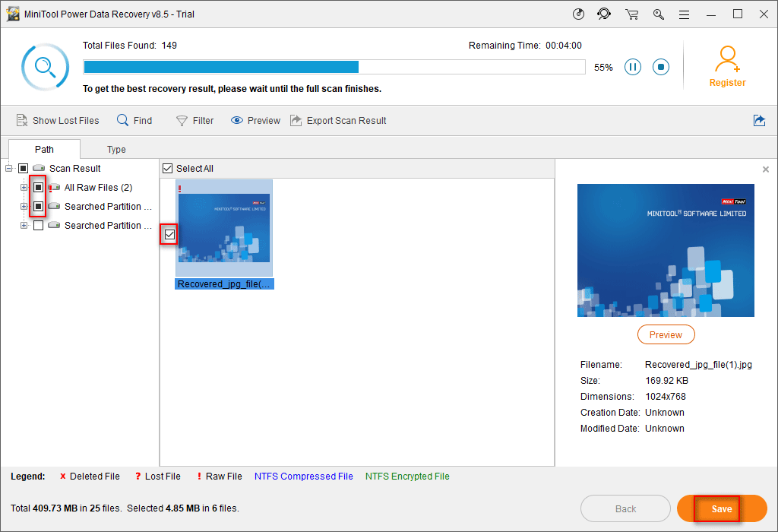Pause the scan with the pause icon
The width and height of the screenshot is (778, 532).
tap(633, 67)
